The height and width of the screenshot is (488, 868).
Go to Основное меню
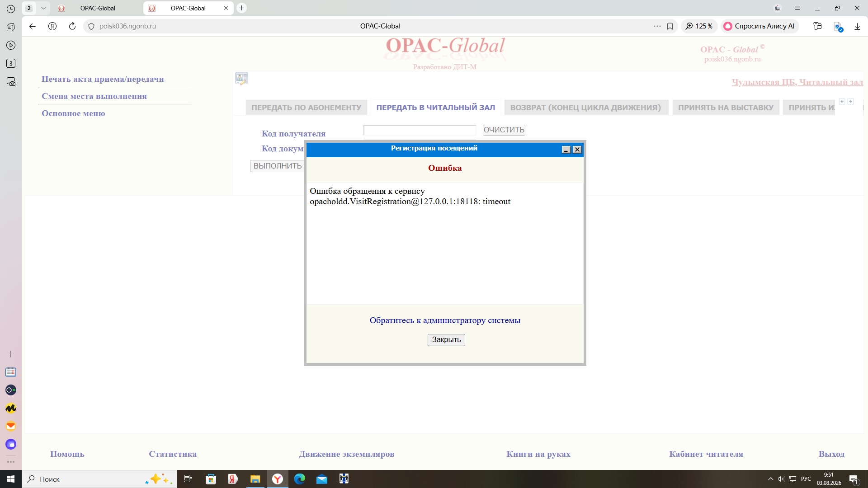pos(73,113)
